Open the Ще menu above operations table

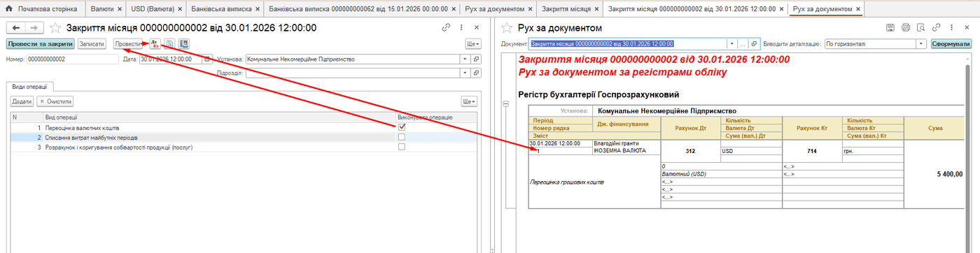tap(469, 101)
